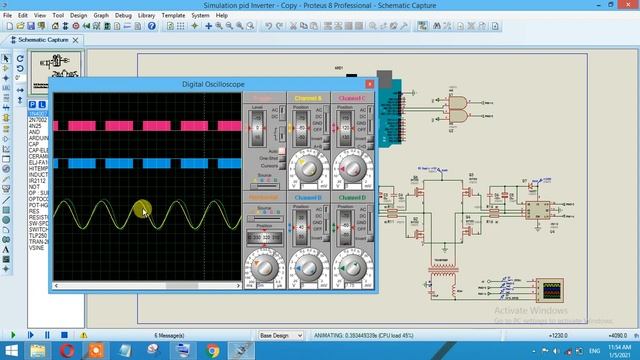
Task: Click the Horizontal Source slider
Action: point(265,218)
